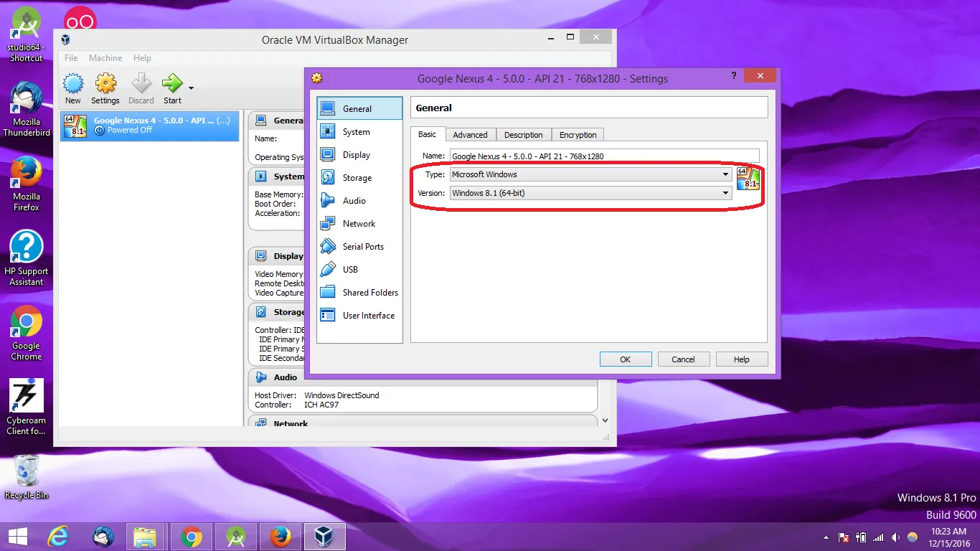Click the 'ICH AC97' controller text
Screen dimensions: 980x551
(321, 405)
